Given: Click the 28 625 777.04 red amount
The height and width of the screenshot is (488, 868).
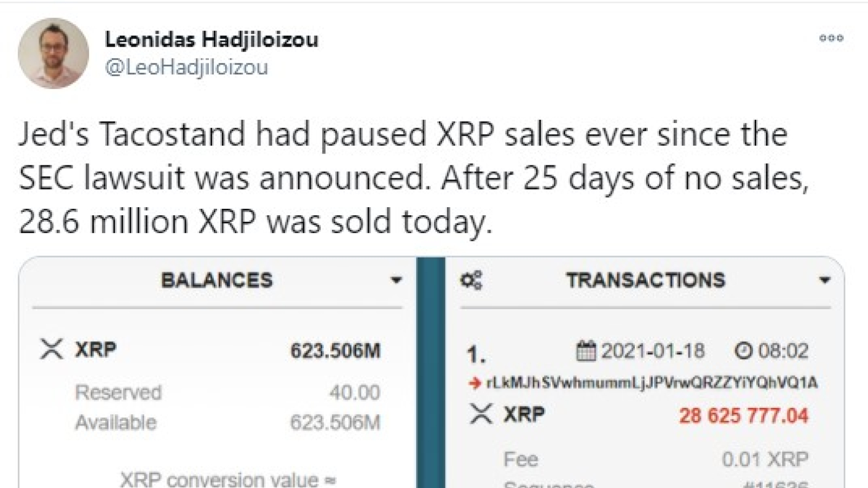Looking at the screenshot, I should coord(744,416).
